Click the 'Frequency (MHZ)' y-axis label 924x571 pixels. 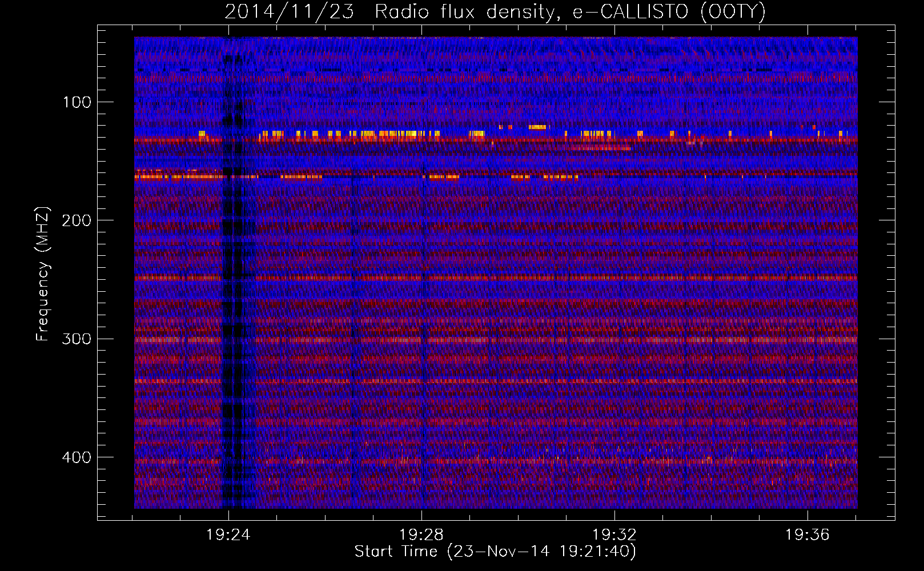pyautogui.click(x=43, y=274)
